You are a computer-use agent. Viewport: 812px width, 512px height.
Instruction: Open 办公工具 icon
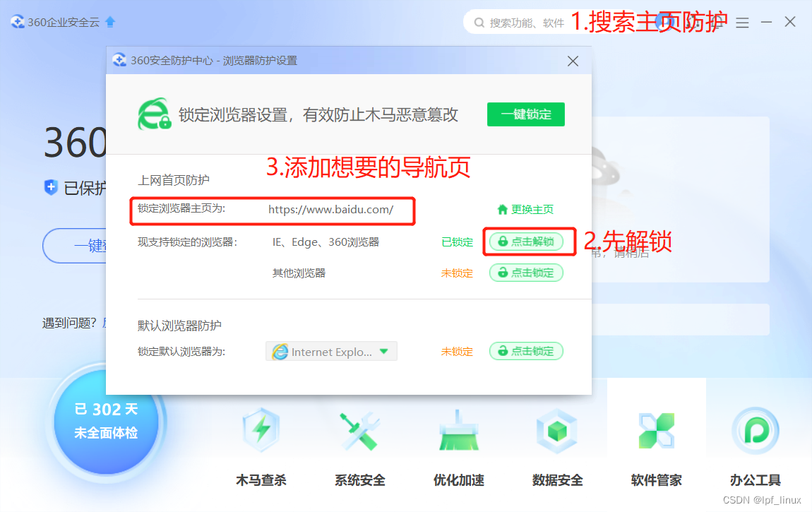coord(756,431)
